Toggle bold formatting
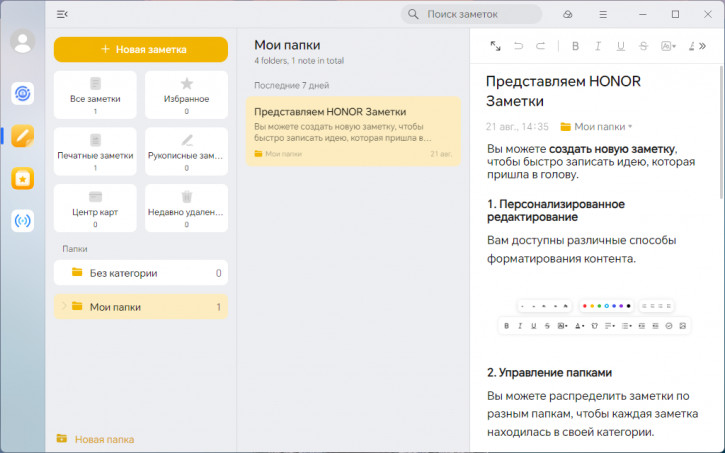The image size is (725, 453). [576, 46]
